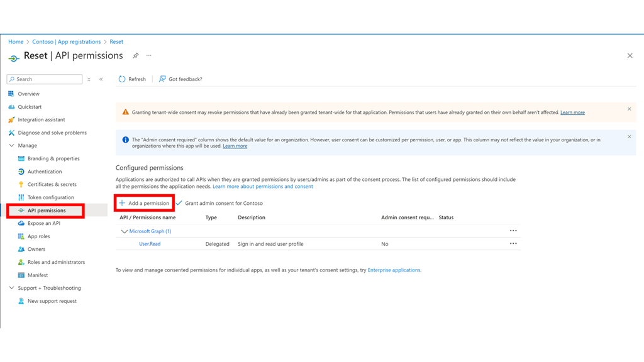644x362 pixels.
Task: Open the User.Read permission link
Action: (150, 244)
